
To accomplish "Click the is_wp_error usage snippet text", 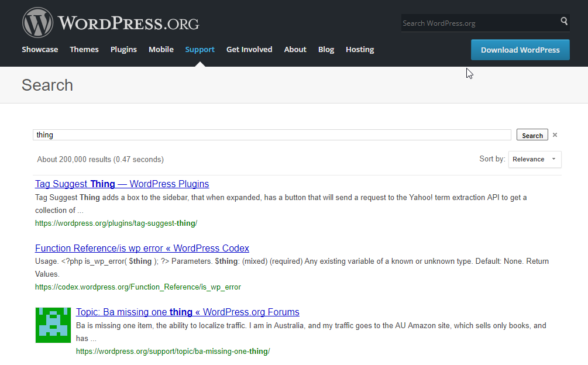I will (x=292, y=267).
